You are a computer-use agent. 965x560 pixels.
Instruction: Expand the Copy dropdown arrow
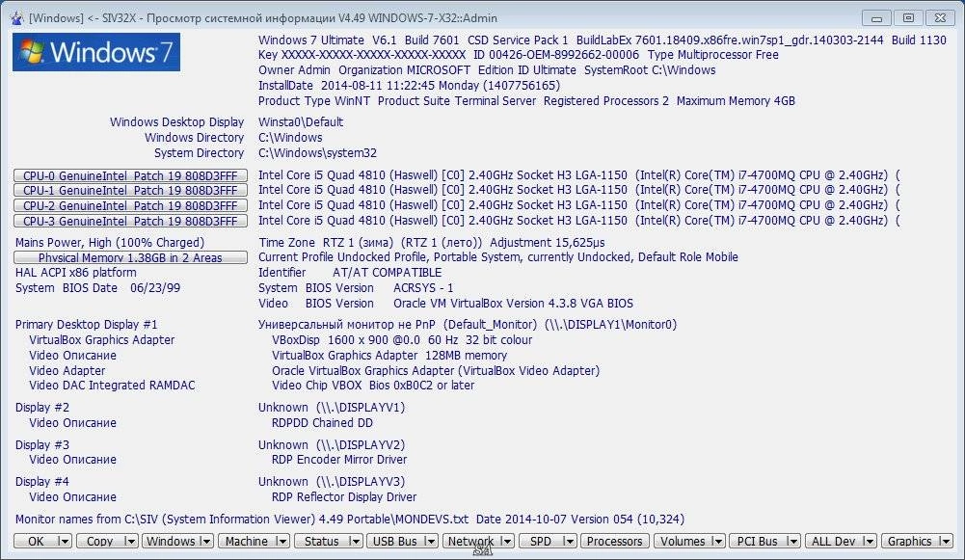(130, 541)
